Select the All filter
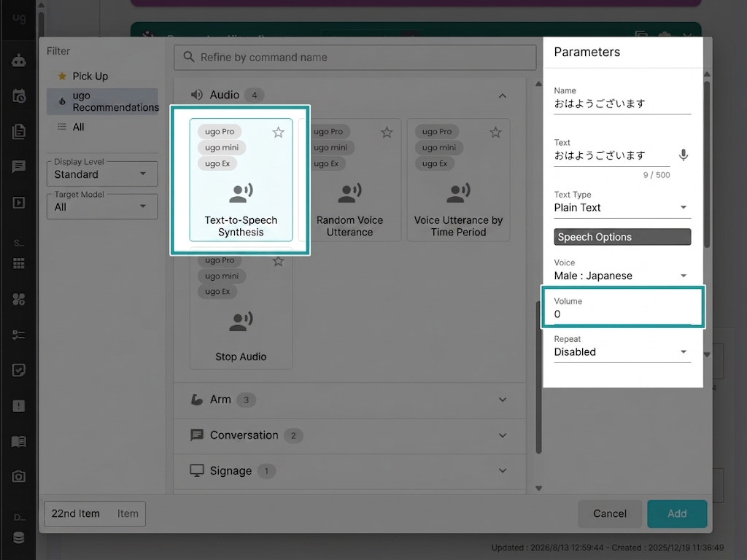This screenshot has width=747, height=560. [x=102, y=127]
